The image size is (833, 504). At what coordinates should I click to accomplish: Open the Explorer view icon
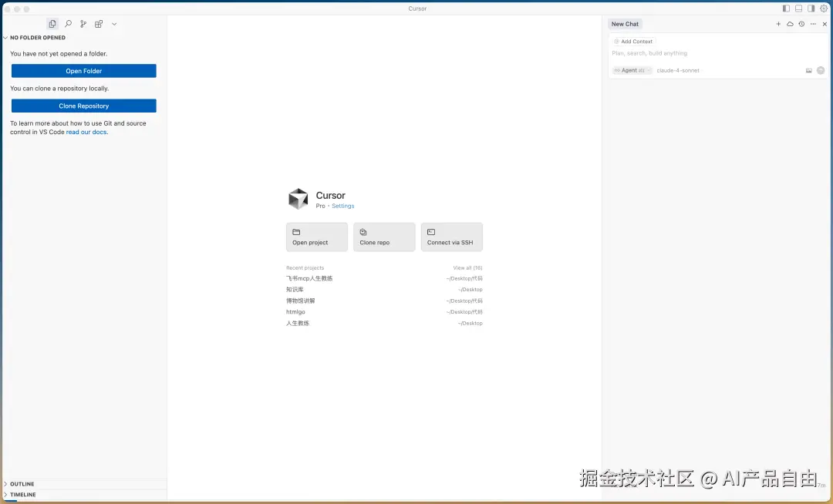pos(52,24)
